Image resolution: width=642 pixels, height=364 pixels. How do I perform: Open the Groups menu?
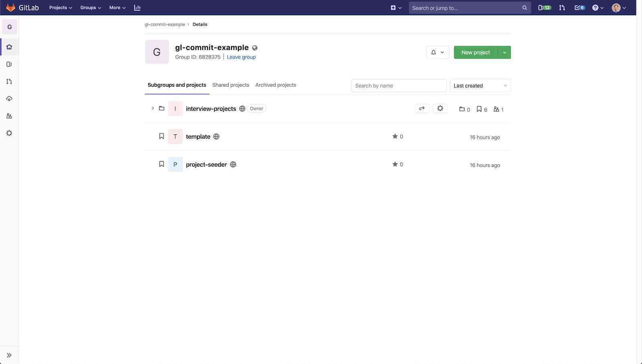click(90, 8)
